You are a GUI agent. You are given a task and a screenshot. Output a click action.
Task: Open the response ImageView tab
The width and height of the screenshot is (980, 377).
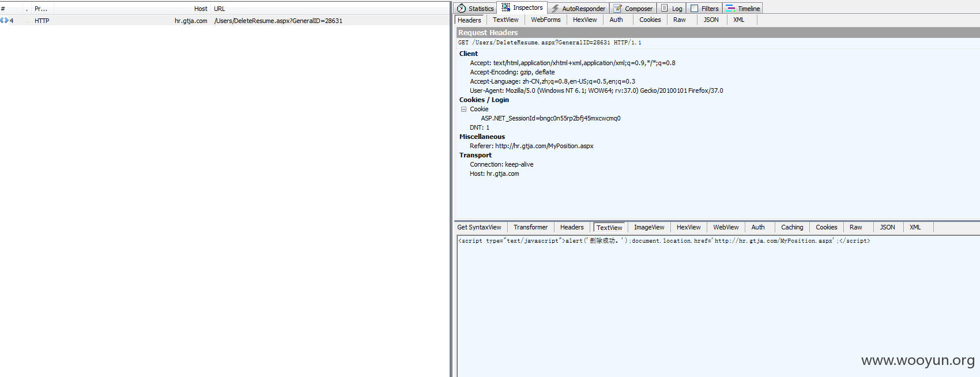(649, 227)
